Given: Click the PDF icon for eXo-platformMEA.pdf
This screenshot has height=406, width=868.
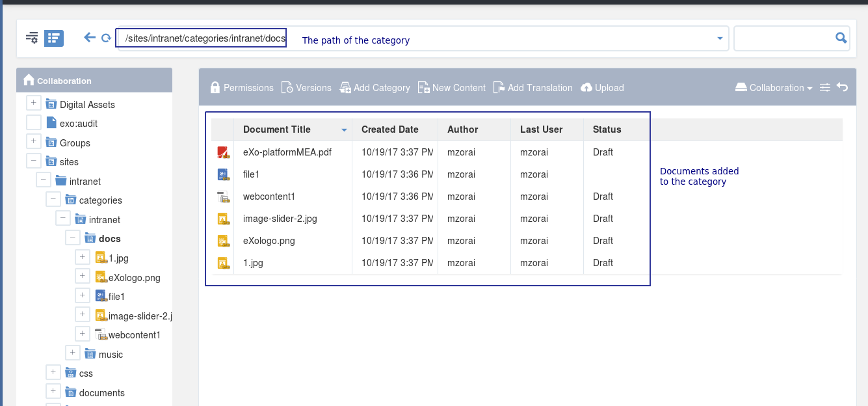Looking at the screenshot, I should coord(223,153).
